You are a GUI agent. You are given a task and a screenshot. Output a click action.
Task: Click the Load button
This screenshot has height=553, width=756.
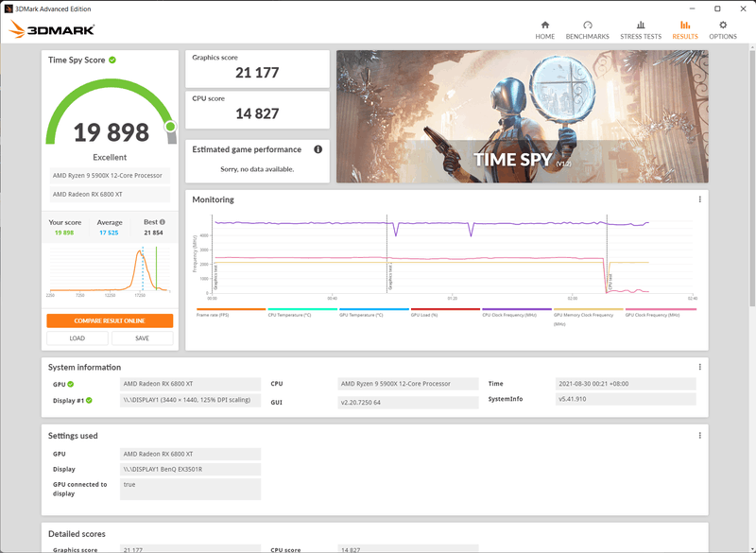pos(77,338)
